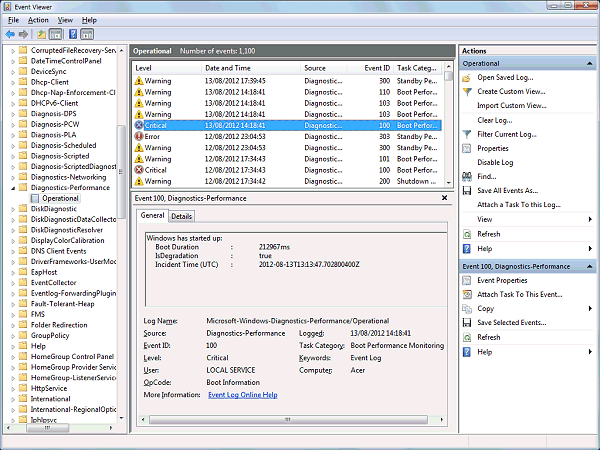
Task: Click Clear Log in Actions pane
Action: click(494, 120)
